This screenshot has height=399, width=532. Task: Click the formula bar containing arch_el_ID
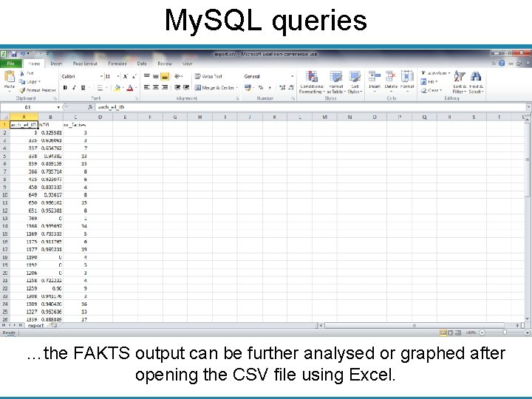pyautogui.click(x=310, y=107)
